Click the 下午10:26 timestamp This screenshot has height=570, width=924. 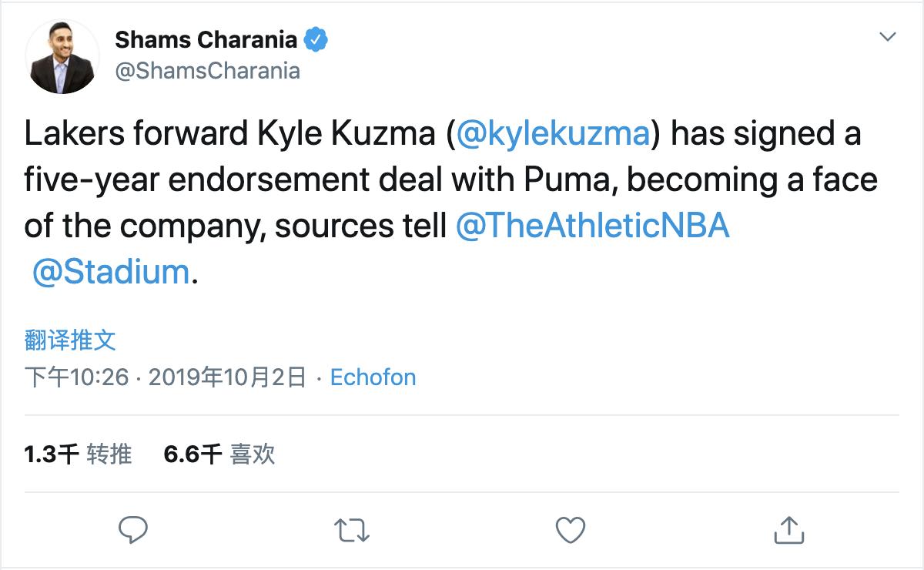pyautogui.click(x=75, y=377)
